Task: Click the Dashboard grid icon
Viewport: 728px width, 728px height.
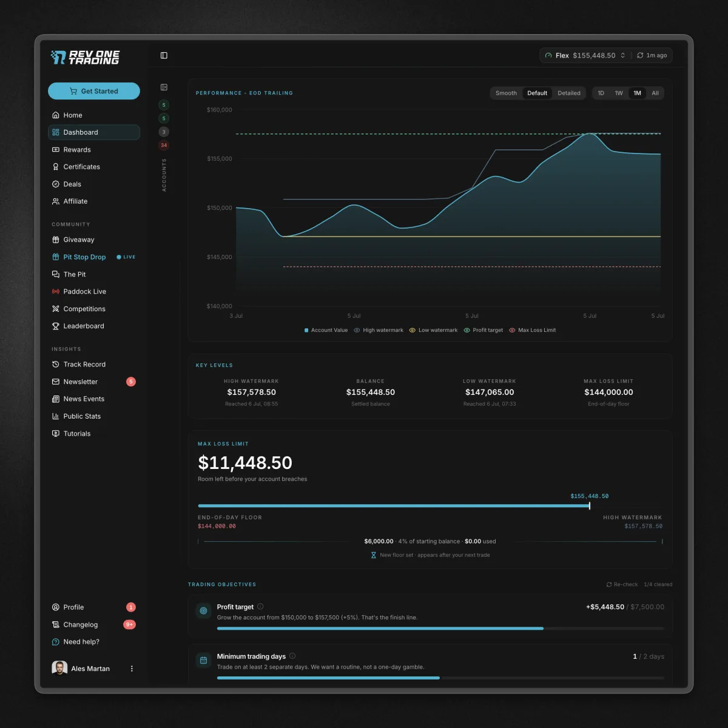Action: (x=56, y=132)
